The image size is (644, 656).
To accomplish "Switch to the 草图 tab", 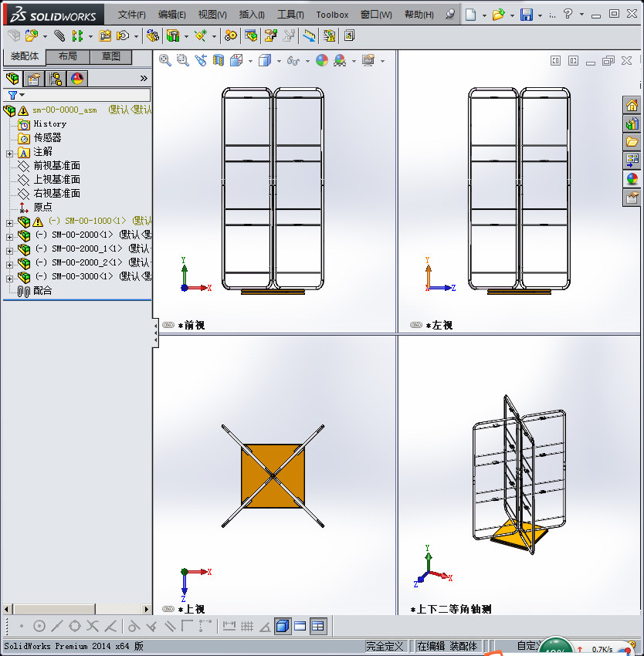I will [111, 56].
